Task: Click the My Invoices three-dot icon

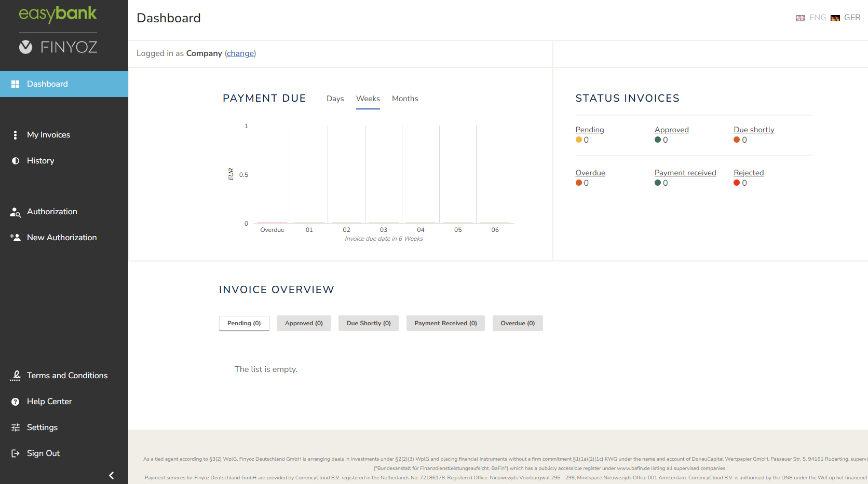Action: (x=15, y=135)
